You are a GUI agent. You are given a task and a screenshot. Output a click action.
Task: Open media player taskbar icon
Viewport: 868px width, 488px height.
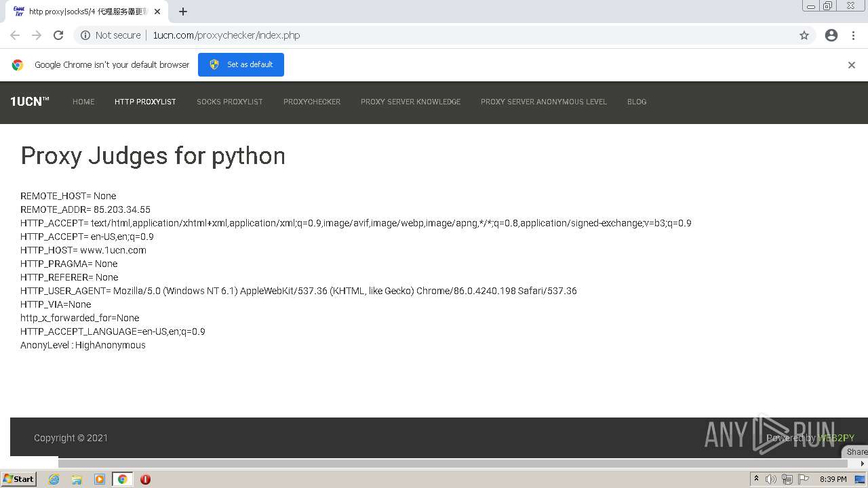pyautogui.click(x=100, y=479)
